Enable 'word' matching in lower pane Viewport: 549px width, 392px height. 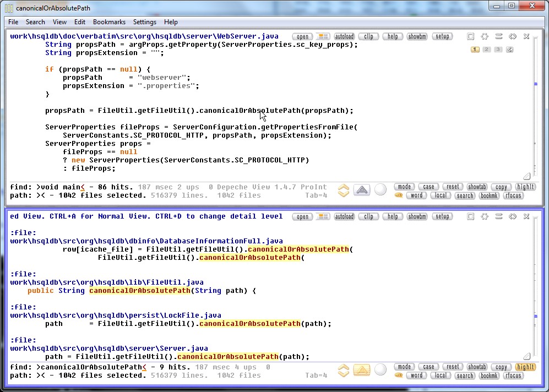pos(416,375)
